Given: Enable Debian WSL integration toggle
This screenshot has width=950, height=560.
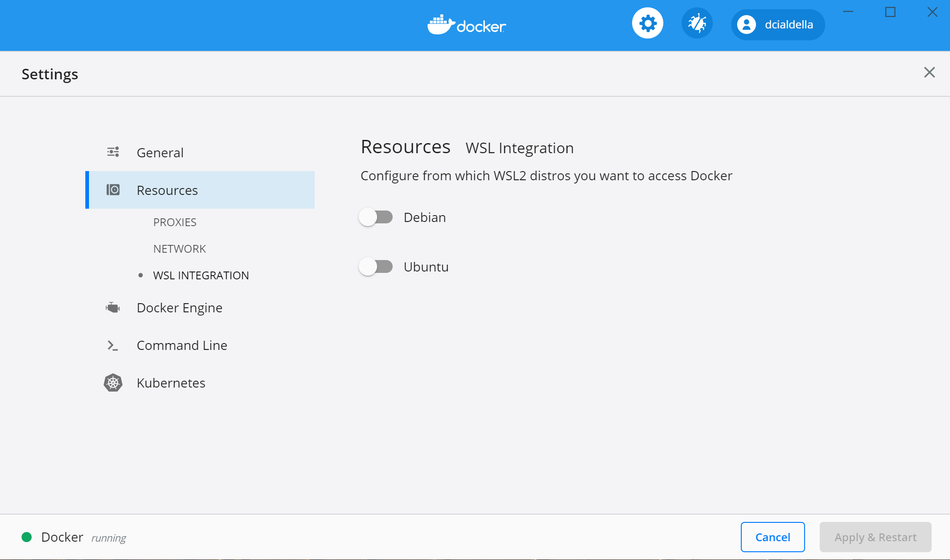Looking at the screenshot, I should pos(376,217).
